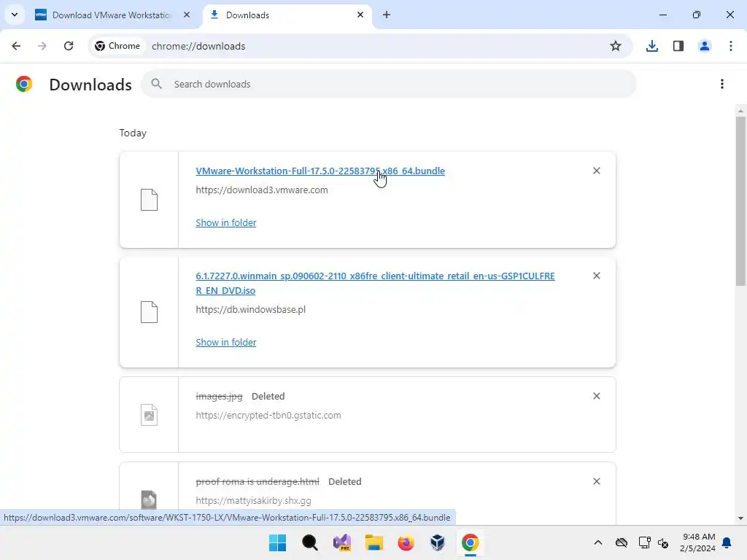Remove VMware bundle from downloads list
Image resolution: width=747 pixels, height=560 pixels.
click(597, 171)
